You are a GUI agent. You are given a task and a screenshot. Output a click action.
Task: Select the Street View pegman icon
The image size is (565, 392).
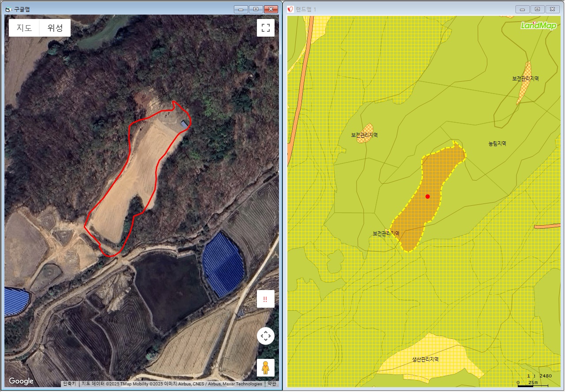click(x=265, y=367)
